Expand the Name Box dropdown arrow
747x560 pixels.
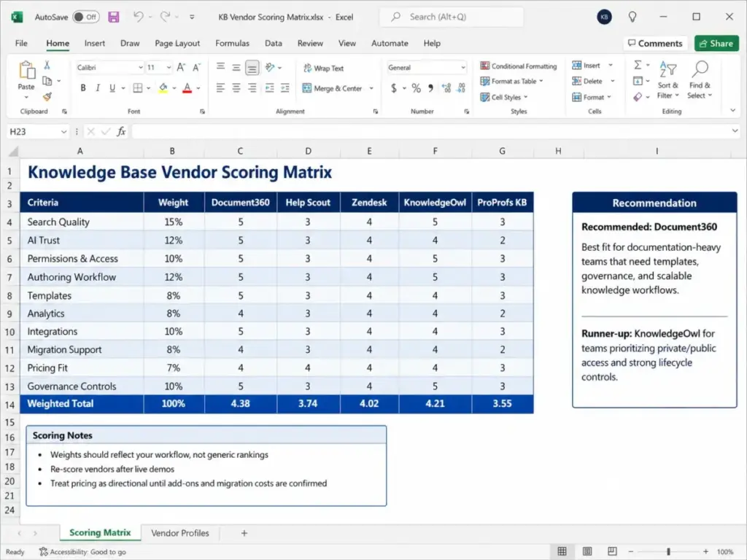pyautogui.click(x=63, y=131)
